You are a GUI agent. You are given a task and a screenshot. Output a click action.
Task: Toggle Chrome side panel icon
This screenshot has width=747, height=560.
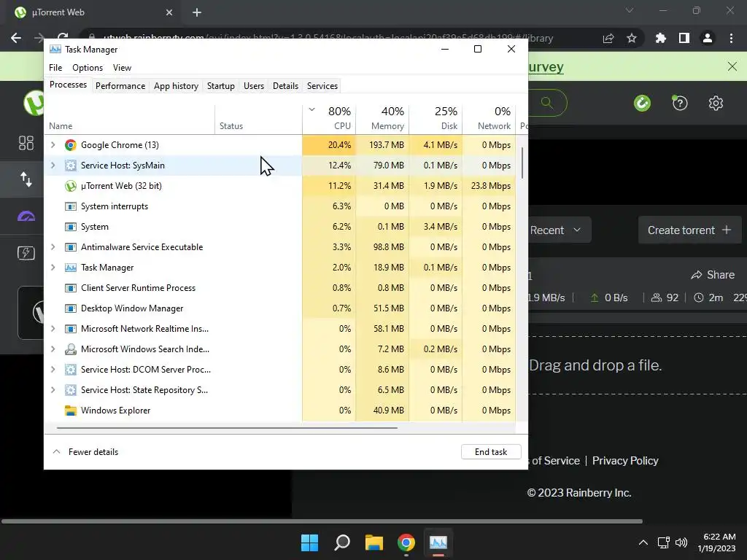click(684, 38)
